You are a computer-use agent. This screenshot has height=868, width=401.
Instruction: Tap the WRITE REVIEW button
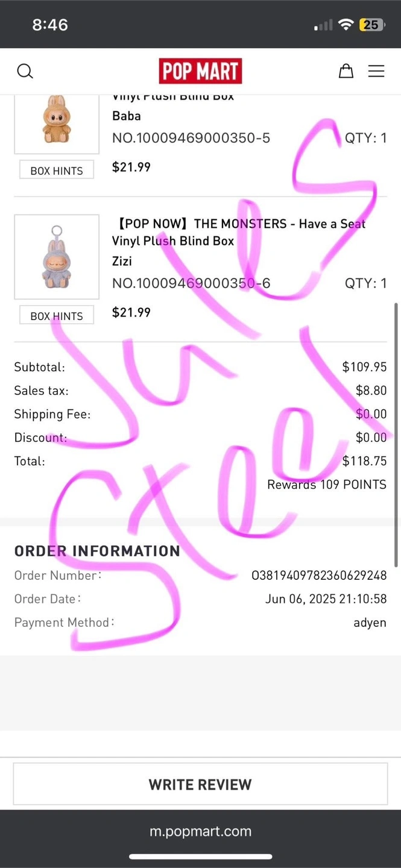pos(200,784)
